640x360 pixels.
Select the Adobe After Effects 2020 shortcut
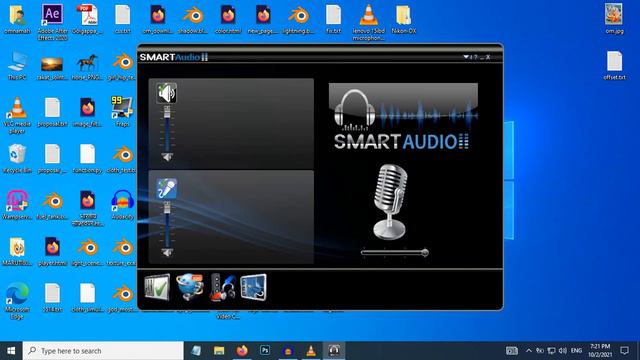tap(52, 22)
